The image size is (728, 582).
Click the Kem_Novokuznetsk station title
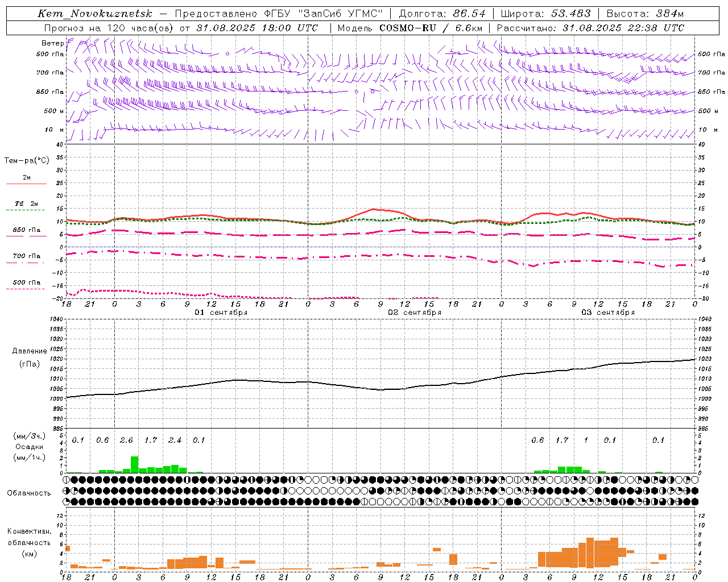pos(95,14)
